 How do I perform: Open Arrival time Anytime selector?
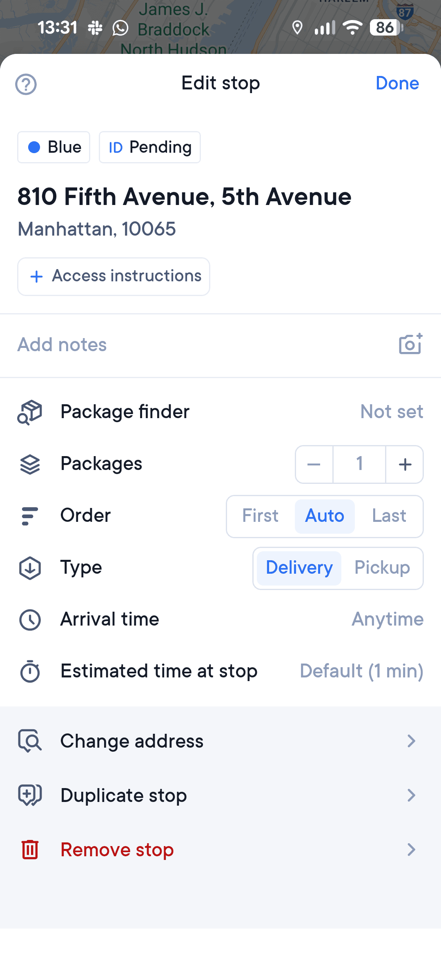[x=387, y=619]
